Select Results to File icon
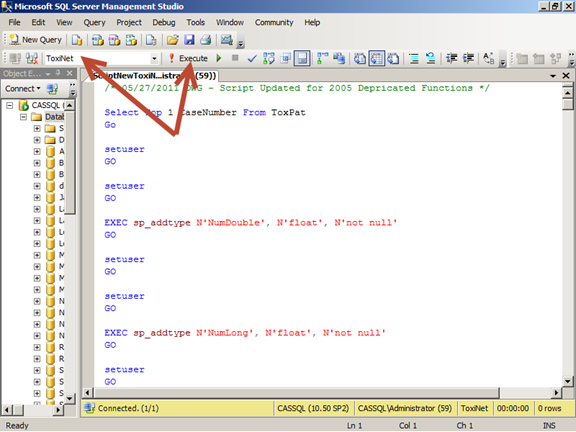Image resolution: width=576 pixels, height=432 pixels. [x=393, y=58]
